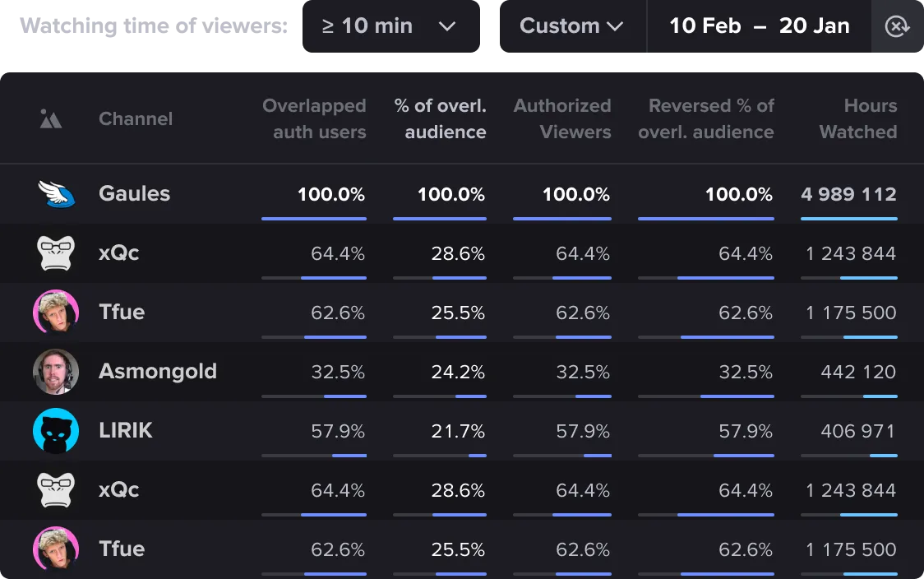The height and width of the screenshot is (579, 924).
Task: Open the Asmongold channel name link
Action: [158, 372]
